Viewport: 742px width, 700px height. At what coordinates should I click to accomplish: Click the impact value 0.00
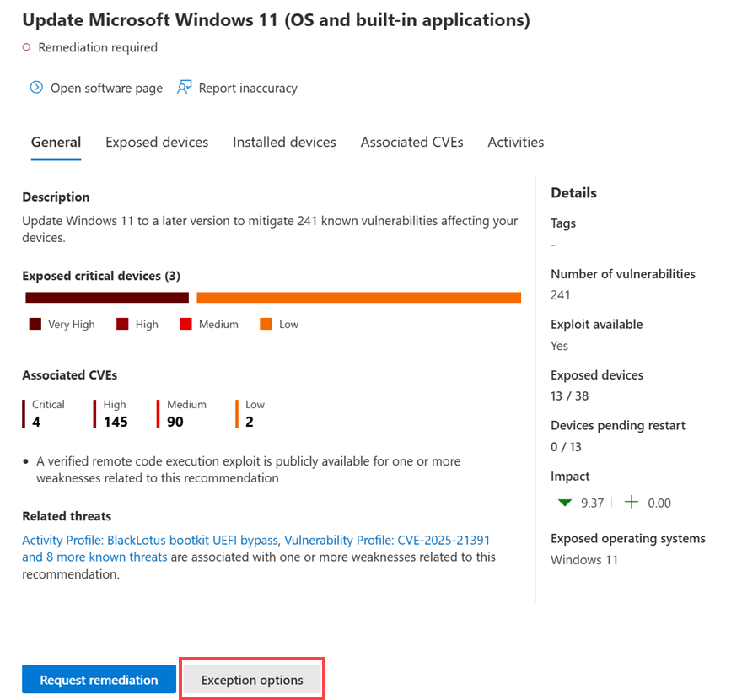[x=659, y=503]
